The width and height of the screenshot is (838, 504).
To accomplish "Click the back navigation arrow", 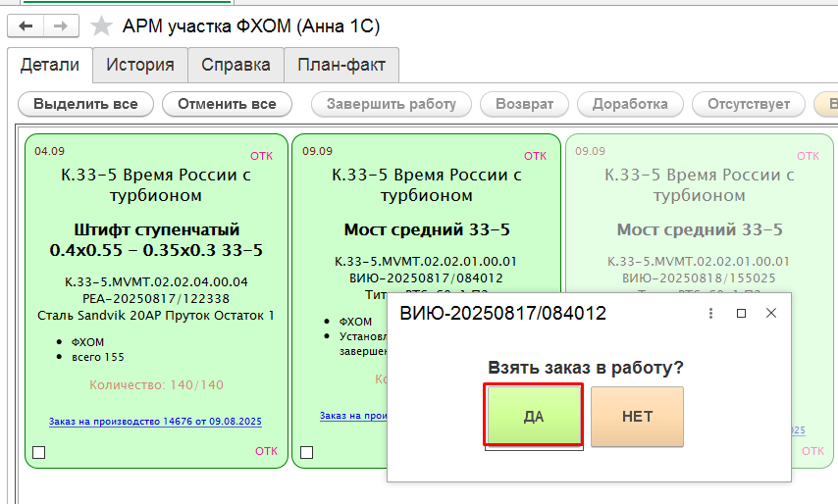I will pyautogui.click(x=26, y=26).
